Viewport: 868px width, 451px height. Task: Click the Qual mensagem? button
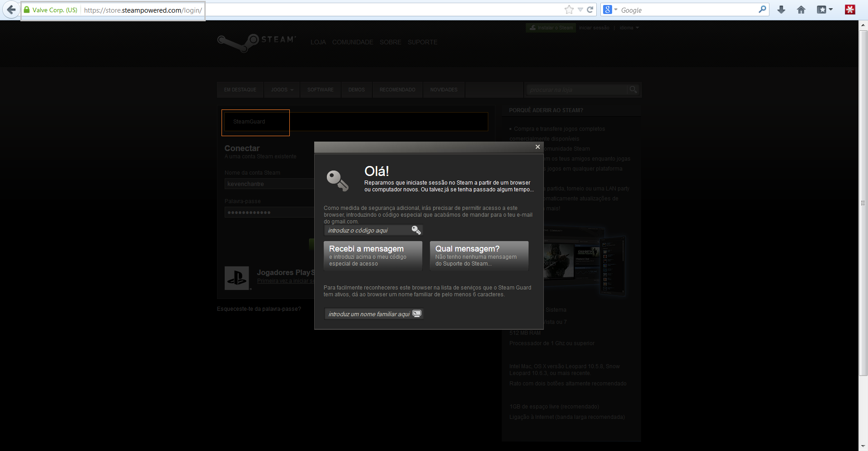point(479,256)
